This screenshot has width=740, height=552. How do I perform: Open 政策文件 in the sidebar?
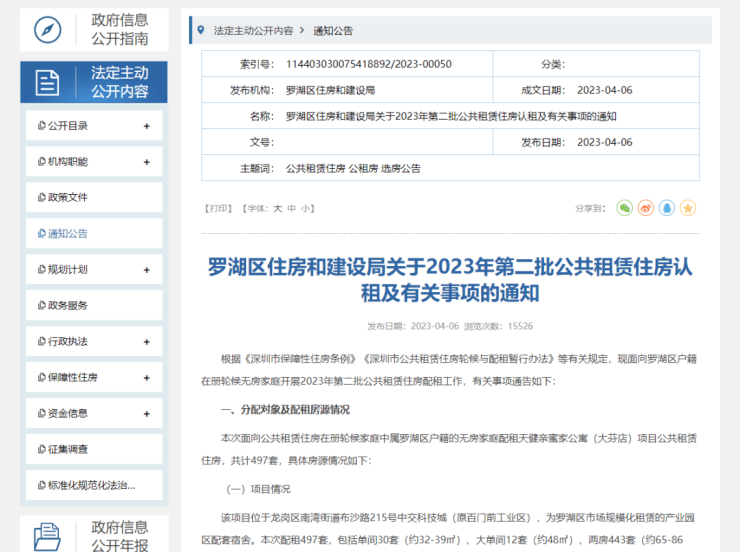(68, 198)
